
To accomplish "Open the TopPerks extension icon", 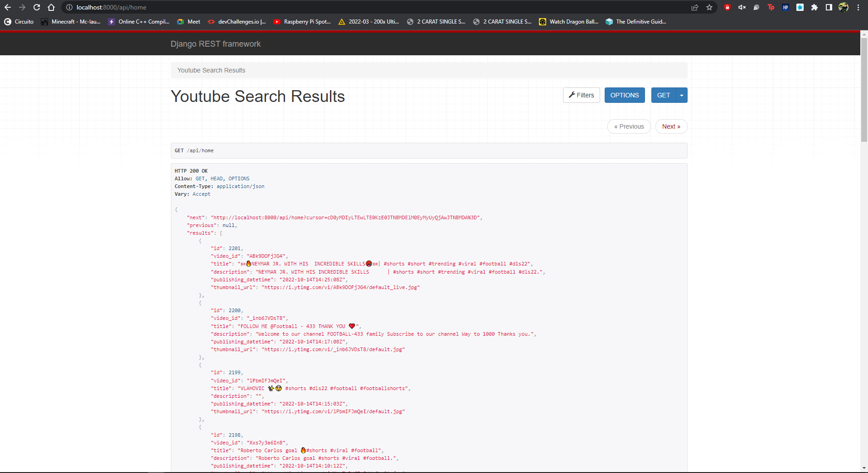I will coord(771,7).
